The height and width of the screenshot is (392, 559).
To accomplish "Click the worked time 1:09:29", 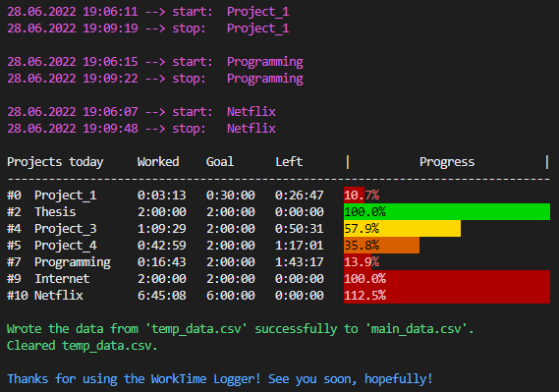I will point(162,229).
